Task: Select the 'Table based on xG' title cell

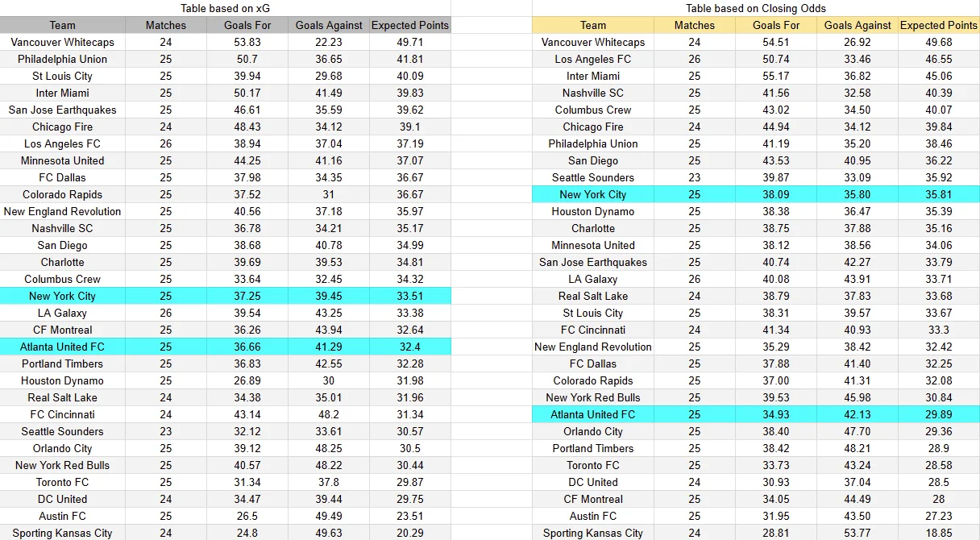Action: pos(225,8)
